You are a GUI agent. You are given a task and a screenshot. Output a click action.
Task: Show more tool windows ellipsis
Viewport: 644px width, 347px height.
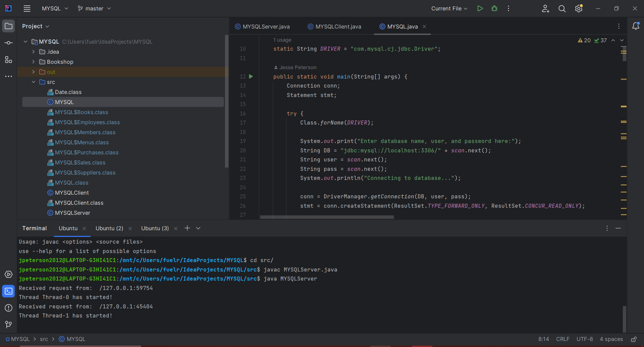point(8,77)
